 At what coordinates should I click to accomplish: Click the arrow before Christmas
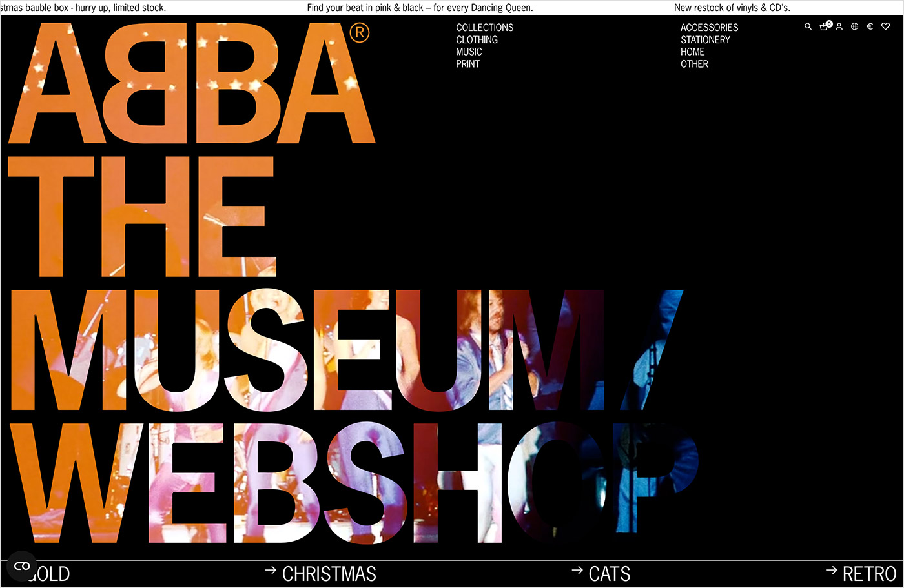click(x=271, y=571)
